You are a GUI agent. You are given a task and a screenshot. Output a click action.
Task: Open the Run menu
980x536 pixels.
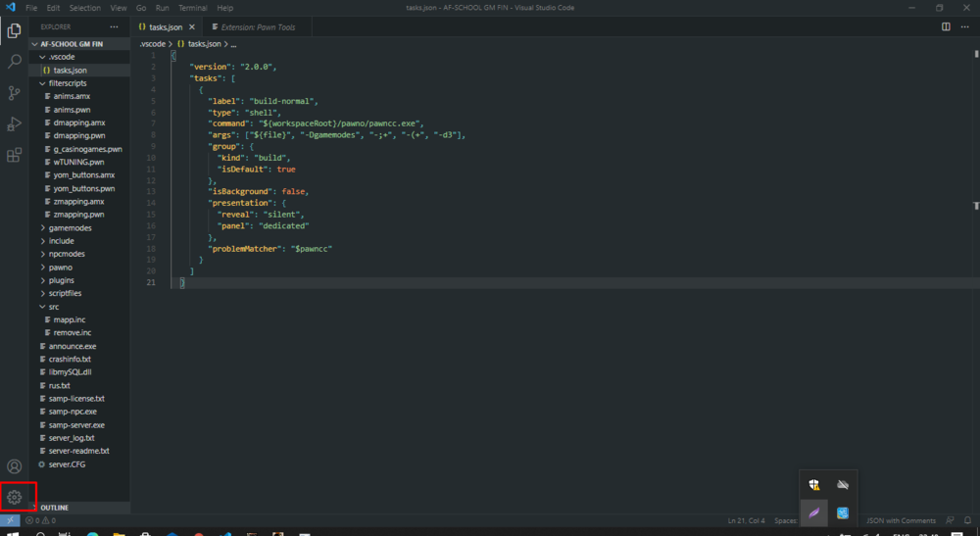(163, 8)
